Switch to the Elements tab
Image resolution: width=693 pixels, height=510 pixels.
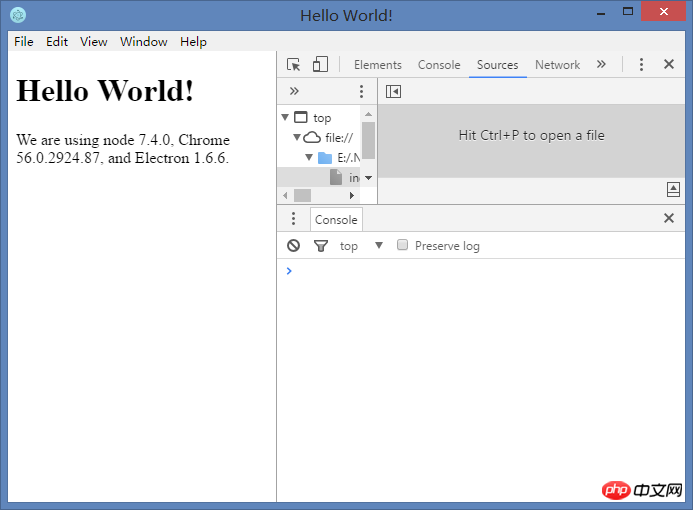(x=377, y=65)
